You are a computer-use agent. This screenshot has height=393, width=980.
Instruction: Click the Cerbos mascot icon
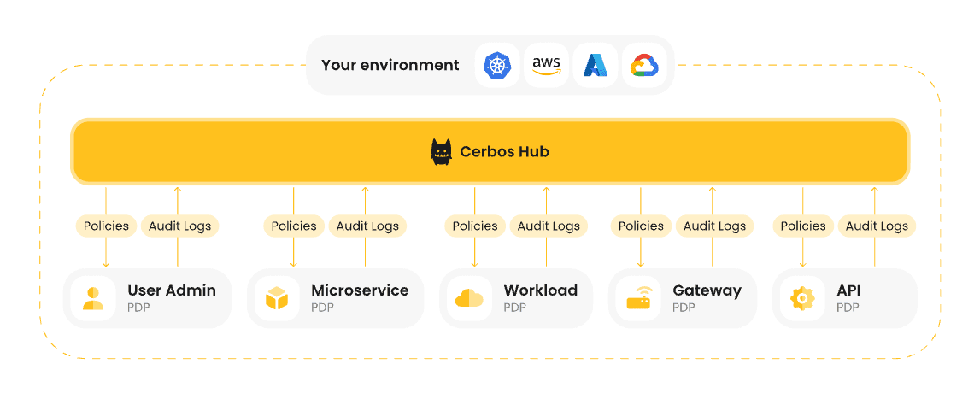point(441,152)
